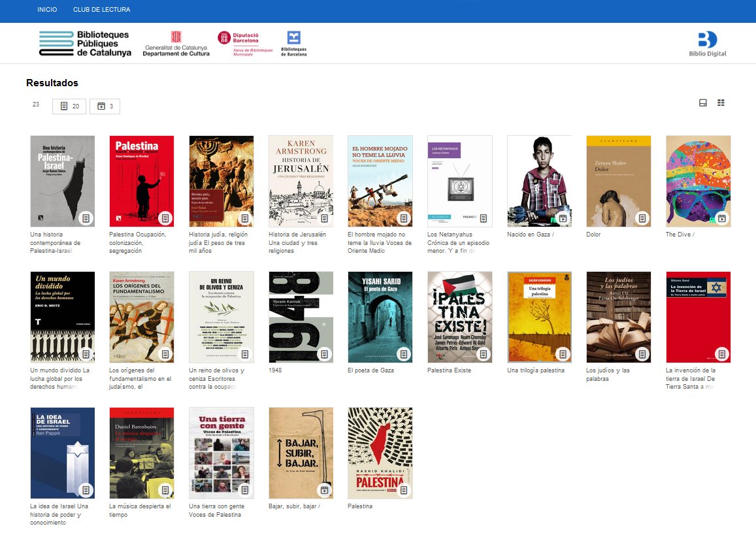
Task: Click the Biblio Digital logo
Action: [x=707, y=44]
